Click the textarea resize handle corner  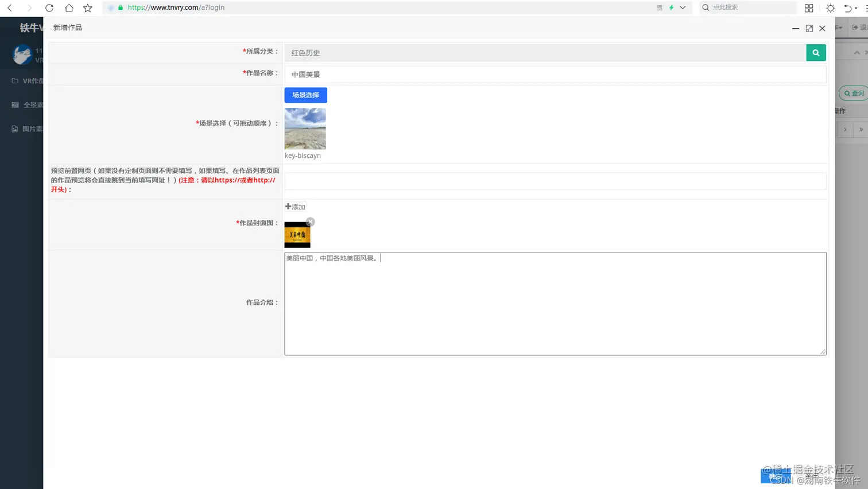823,352
